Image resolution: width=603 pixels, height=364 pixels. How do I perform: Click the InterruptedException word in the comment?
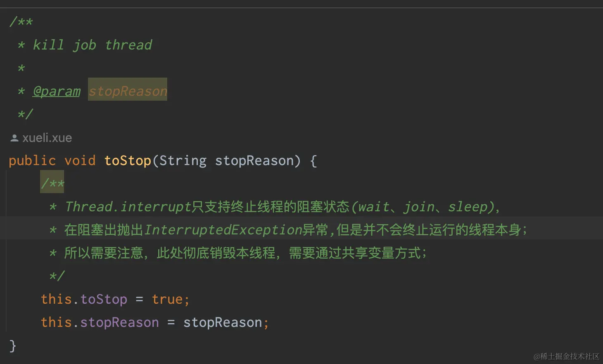tap(223, 230)
